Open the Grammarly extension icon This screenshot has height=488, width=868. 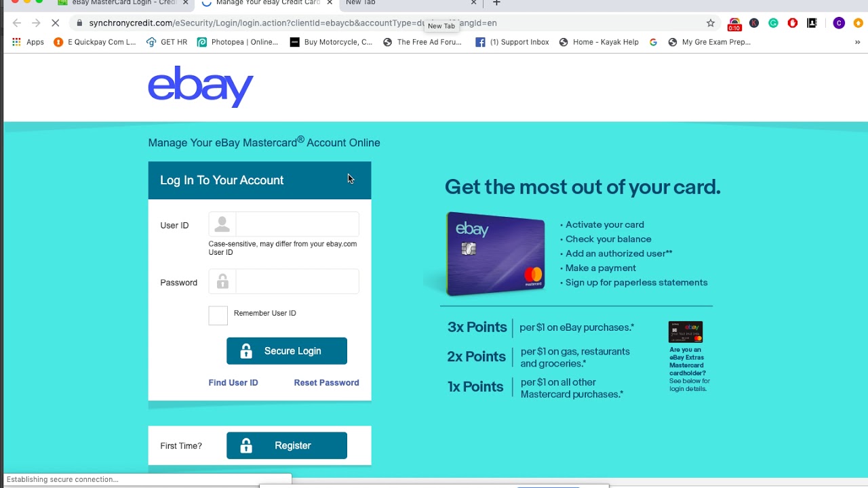(x=773, y=23)
